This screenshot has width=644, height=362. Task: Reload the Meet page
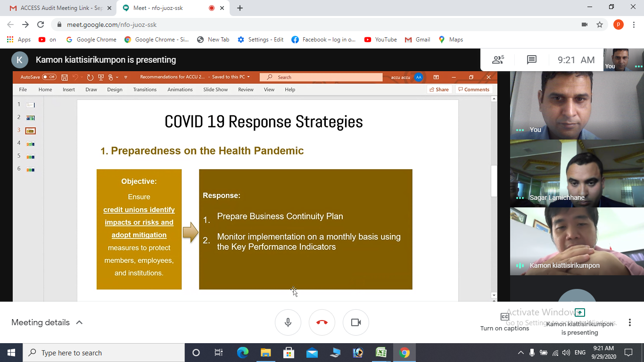point(41,25)
